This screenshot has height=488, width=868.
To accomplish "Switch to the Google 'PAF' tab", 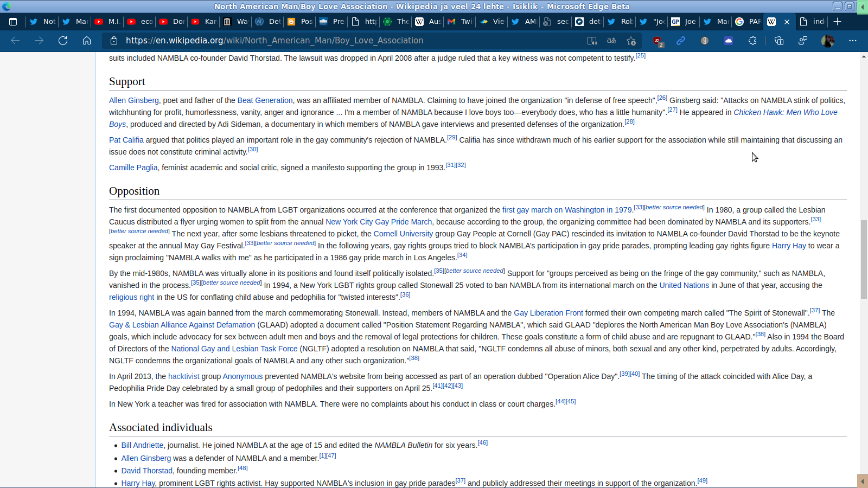I will click(x=748, y=22).
